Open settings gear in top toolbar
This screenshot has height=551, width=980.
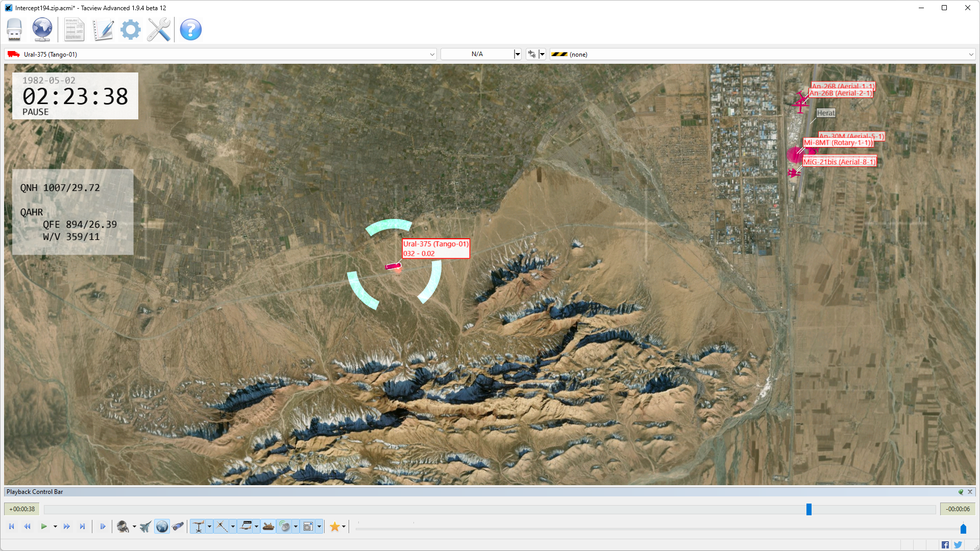pyautogui.click(x=131, y=30)
